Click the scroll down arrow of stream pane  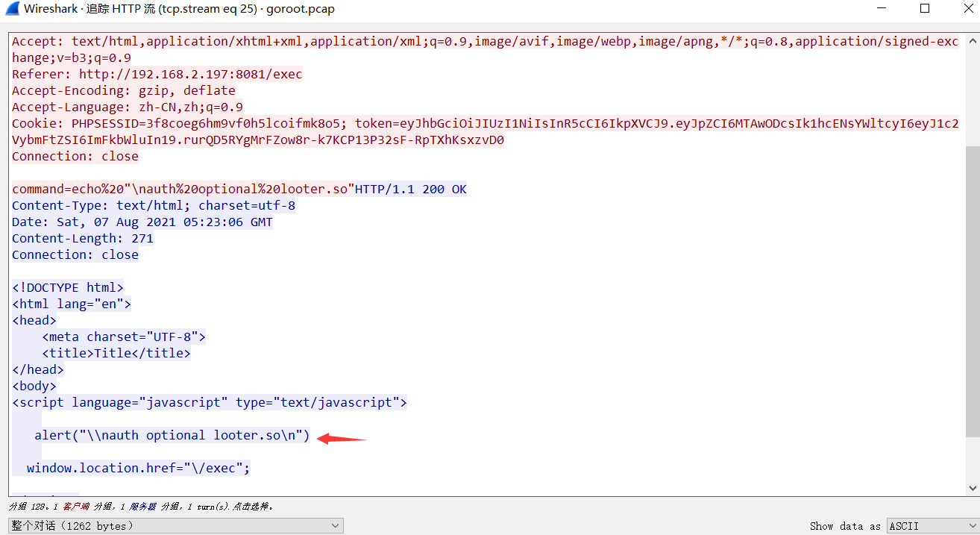click(x=972, y=488)
